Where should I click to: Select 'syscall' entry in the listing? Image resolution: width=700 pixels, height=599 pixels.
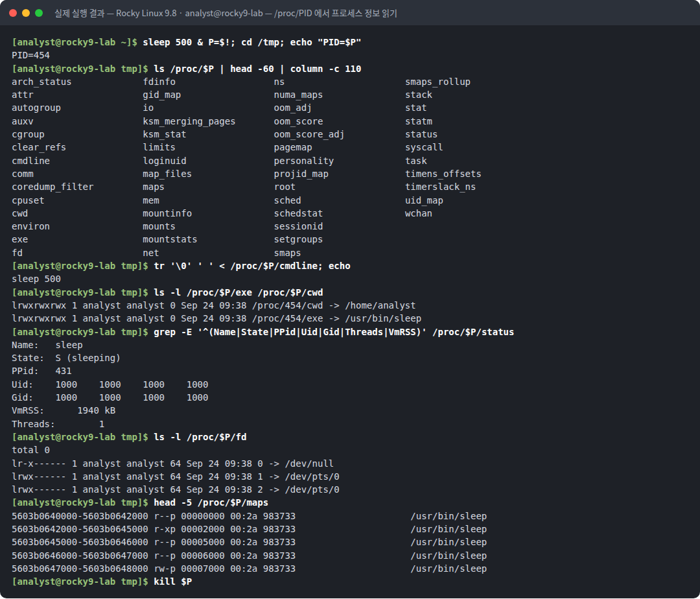click(424, 147)
